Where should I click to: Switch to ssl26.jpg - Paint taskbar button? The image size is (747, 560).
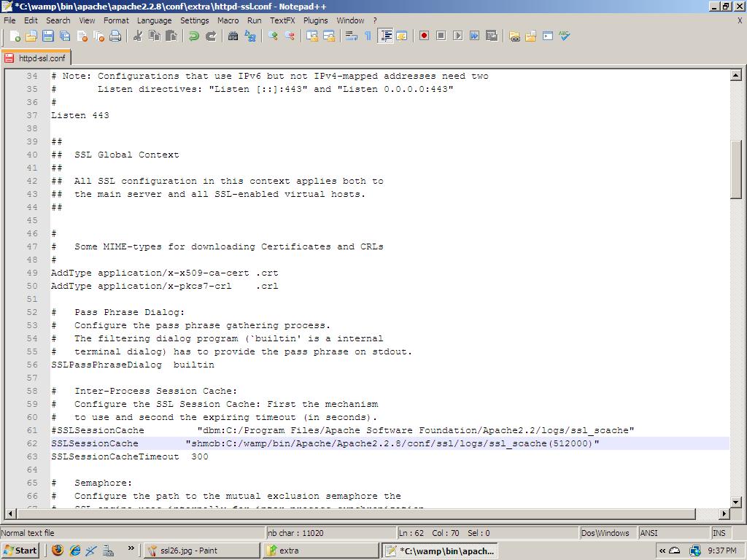point(201,551)
